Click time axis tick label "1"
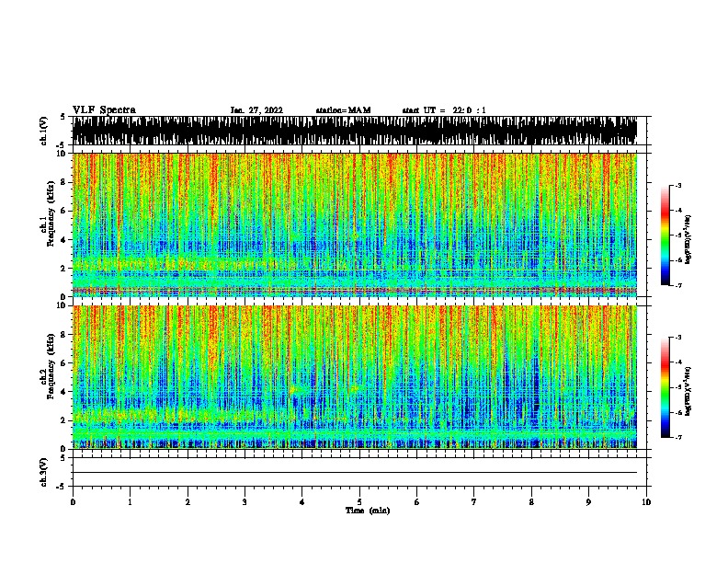The image size is (728, 563). [x=130, y=501]
